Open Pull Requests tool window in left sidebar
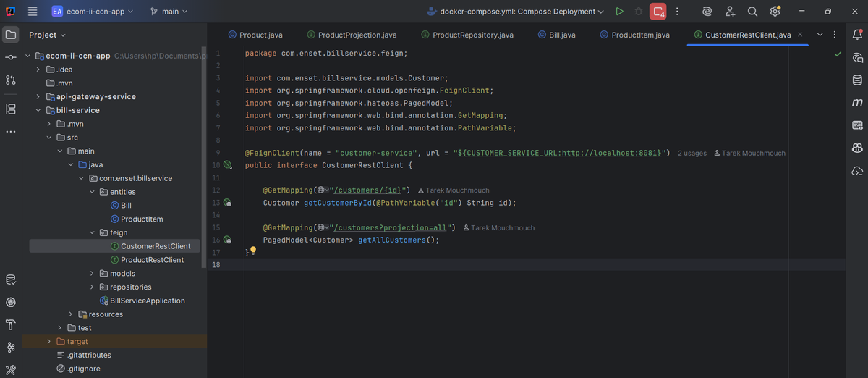Screen dimensions: 868x378 (11, 80)
